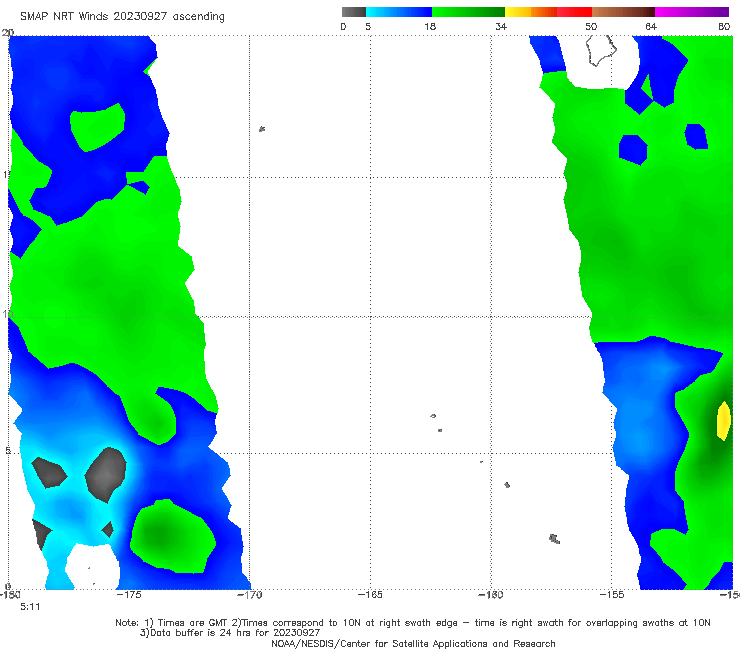Screen dimensions: 740x650
Task: Click the title 'SMAP NRT Winds 20230927 ascending'
Action: pos(122,17)
